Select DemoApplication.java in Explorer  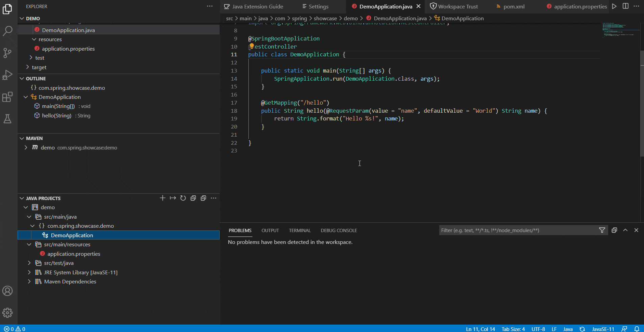click(x=119, y=30)
